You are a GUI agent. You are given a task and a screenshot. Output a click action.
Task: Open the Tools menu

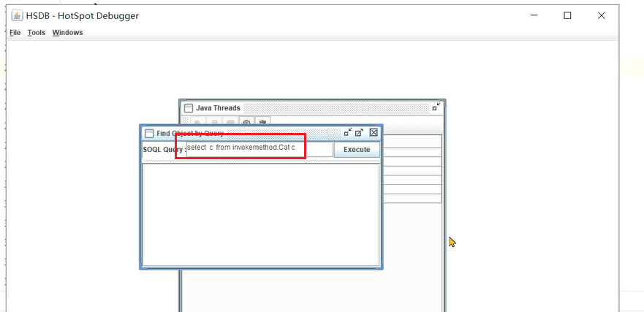(x=37, y=33)
